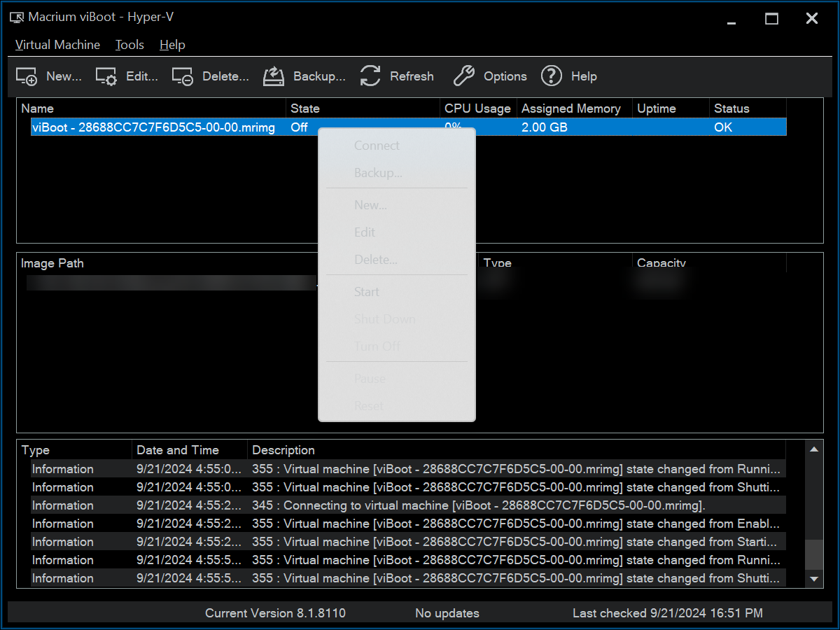
Task: Click the Delete virtual machine toolbar icon
Action: click(x=183, y=76)
